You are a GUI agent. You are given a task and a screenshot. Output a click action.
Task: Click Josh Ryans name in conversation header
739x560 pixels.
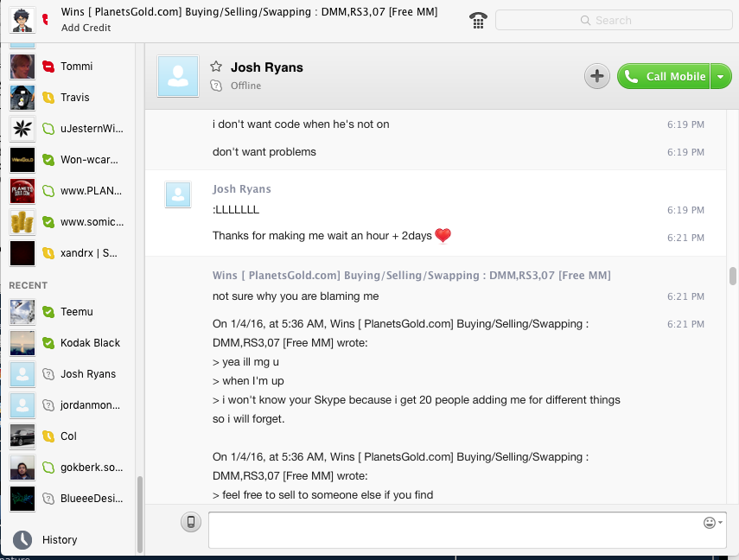(x=267, y=67)
